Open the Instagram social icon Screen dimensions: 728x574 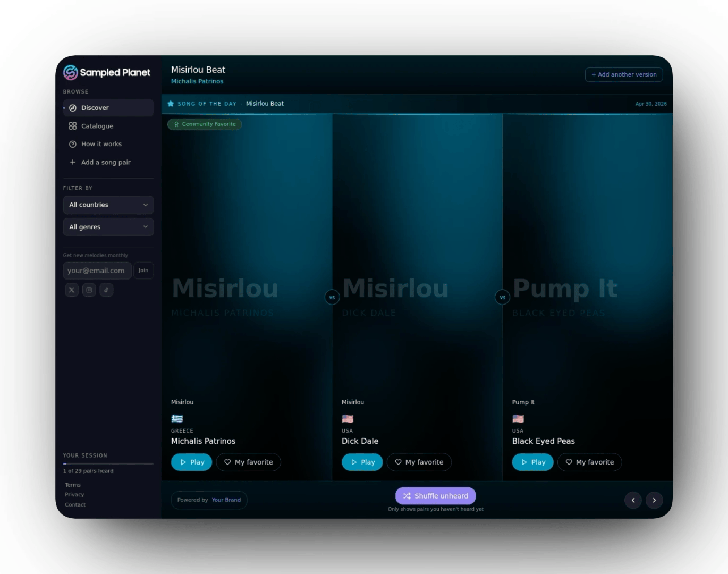89,290
